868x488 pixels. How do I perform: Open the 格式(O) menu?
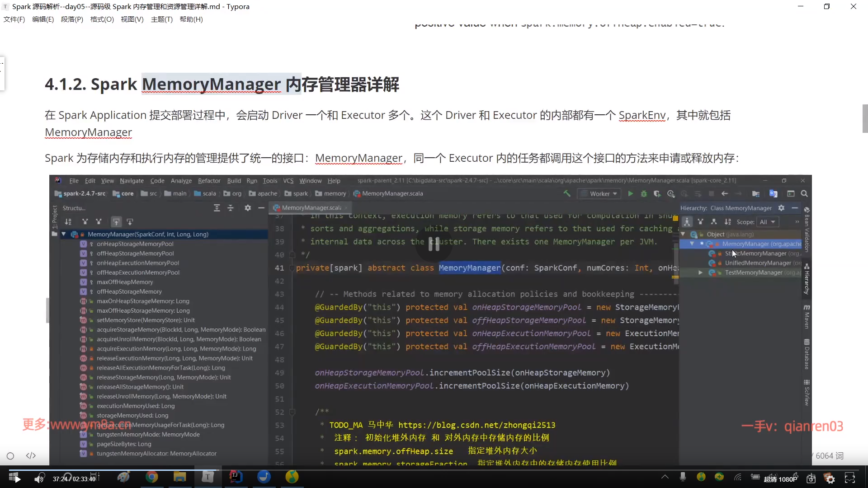[102, 19]
